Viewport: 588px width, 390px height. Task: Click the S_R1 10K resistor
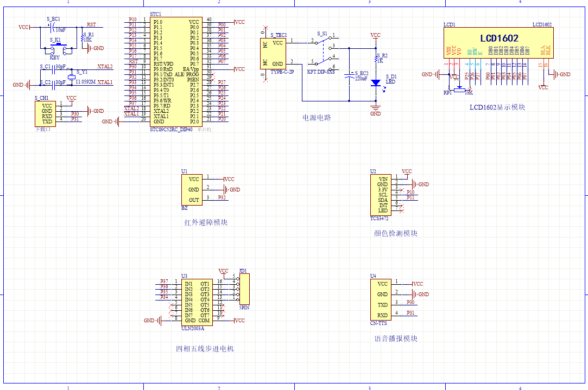pos(83,39)
